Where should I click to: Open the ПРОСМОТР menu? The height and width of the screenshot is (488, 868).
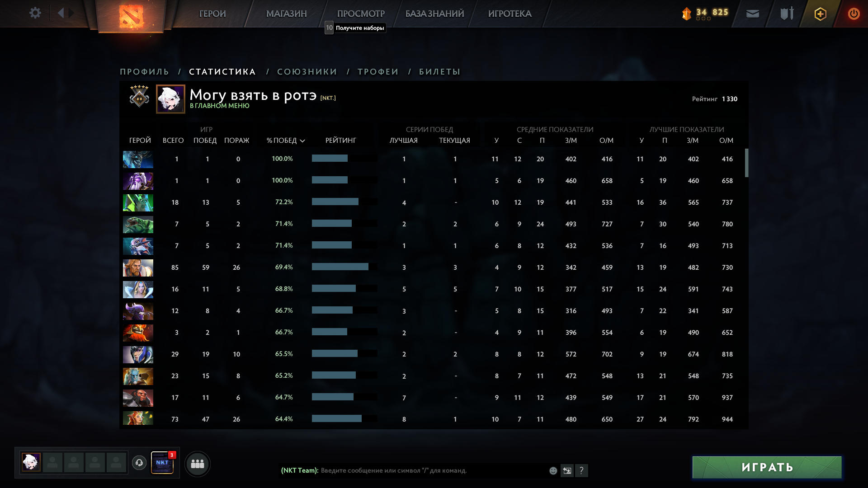(x=361, y=14)
